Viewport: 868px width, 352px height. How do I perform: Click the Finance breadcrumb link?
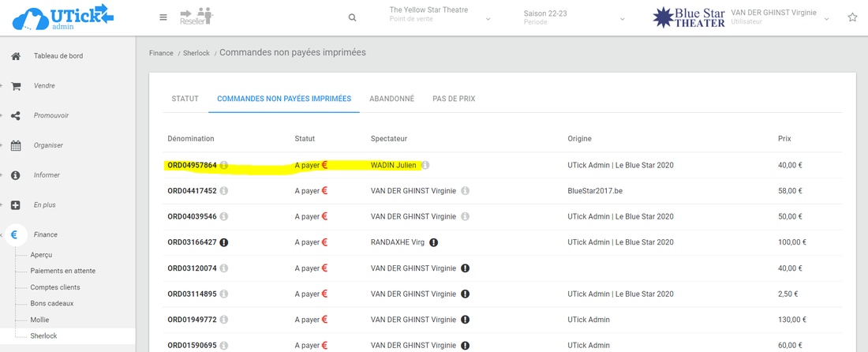pyautogui.click(x=161, y=53)
